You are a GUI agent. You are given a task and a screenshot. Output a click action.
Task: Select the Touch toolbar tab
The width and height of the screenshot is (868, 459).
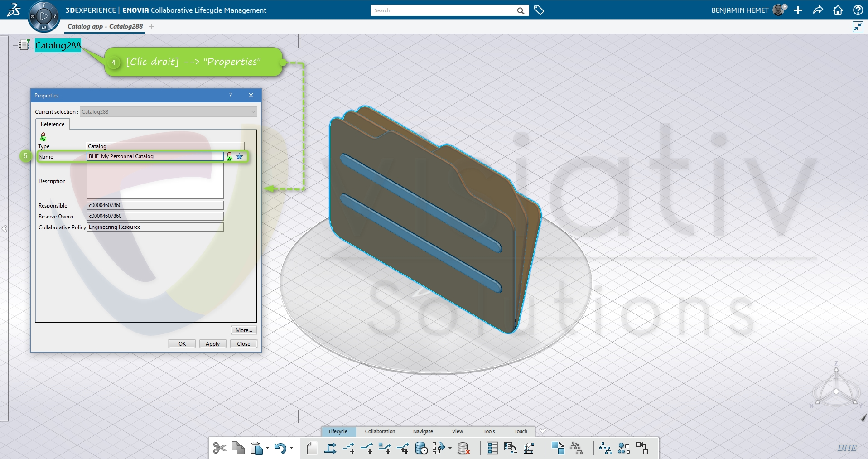point(521,431)
